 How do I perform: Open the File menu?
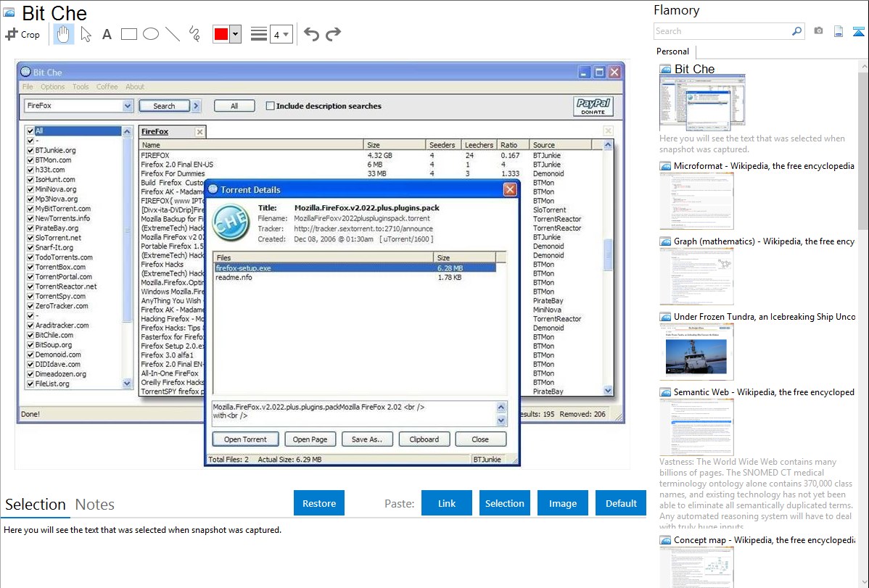(28, 87)
